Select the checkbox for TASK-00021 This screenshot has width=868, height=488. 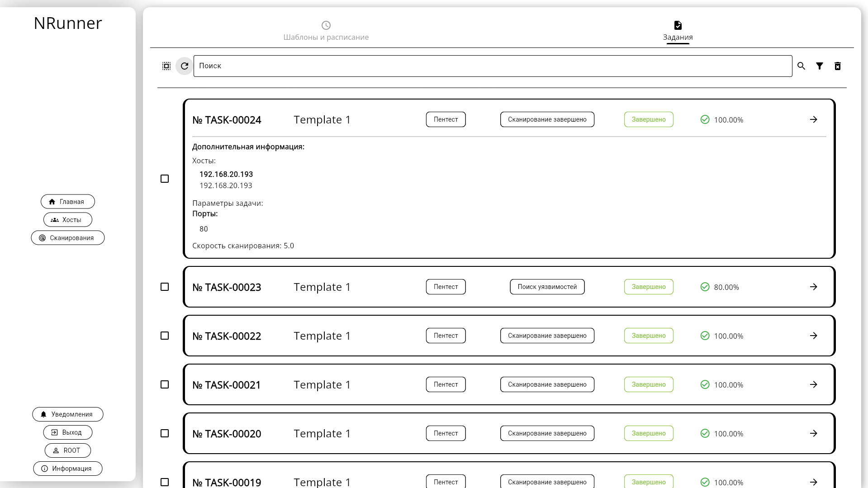coord(165,384)
